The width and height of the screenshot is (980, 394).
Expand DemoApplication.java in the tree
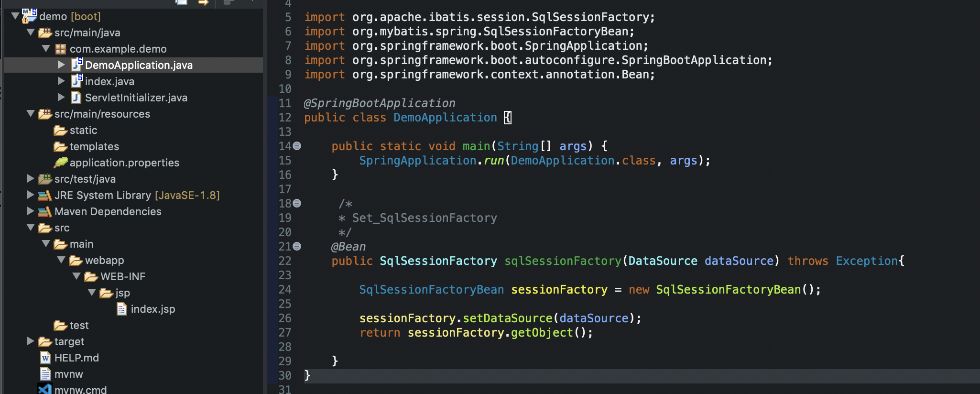[x=61, y=65]
